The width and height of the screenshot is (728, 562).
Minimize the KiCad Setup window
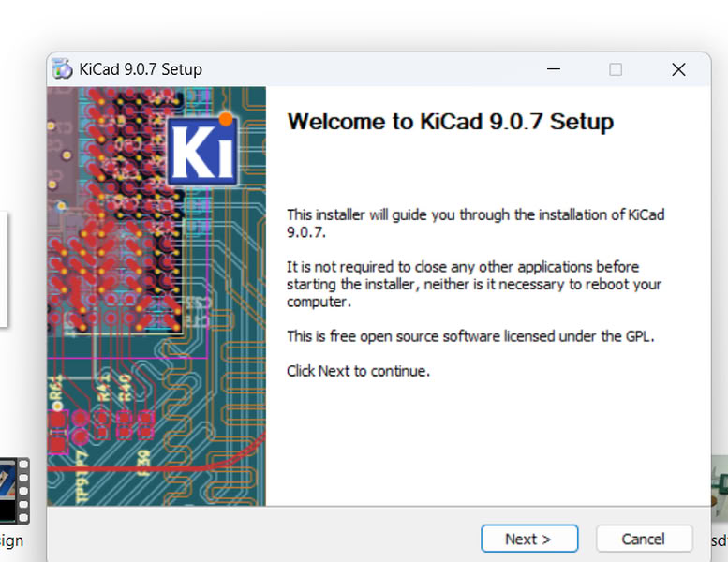(x=553, y=69)
